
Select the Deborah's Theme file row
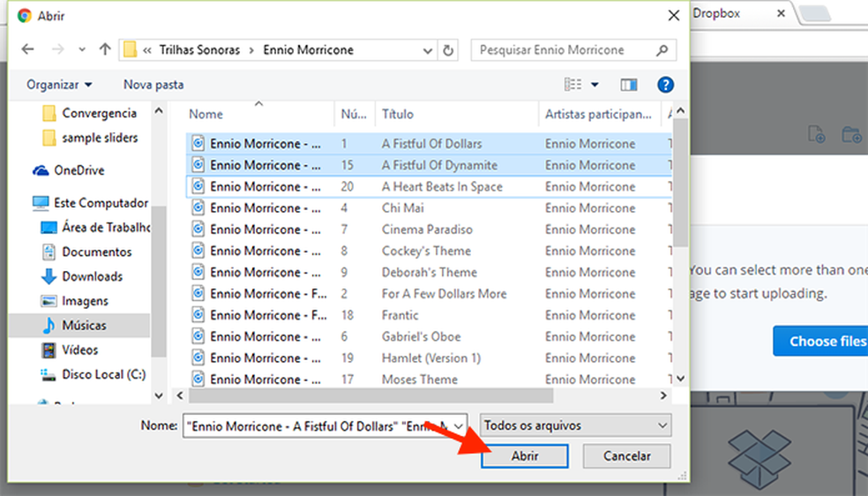429,273
